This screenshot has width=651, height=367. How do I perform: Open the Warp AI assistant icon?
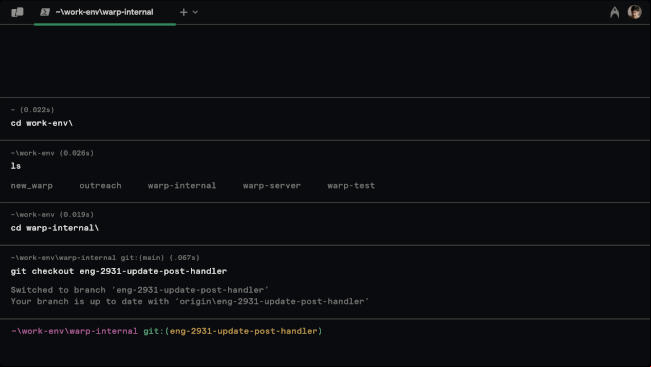coord(614,12)
